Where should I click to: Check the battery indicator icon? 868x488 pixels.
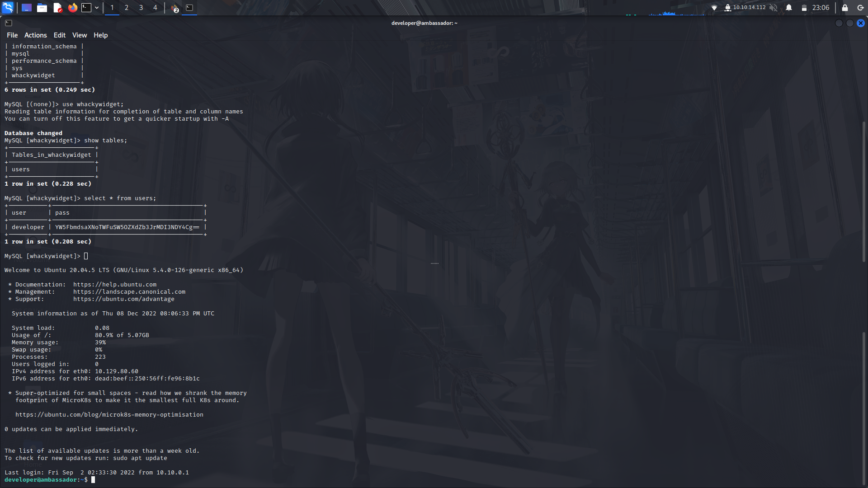[x=804, y=8]
